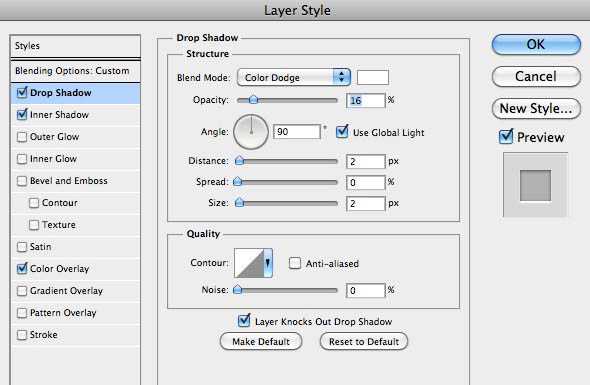This screenshot has height=385, width=590.
Task: Enable the Outer Glow effect checkbox
Action: [x=22, y=137]
